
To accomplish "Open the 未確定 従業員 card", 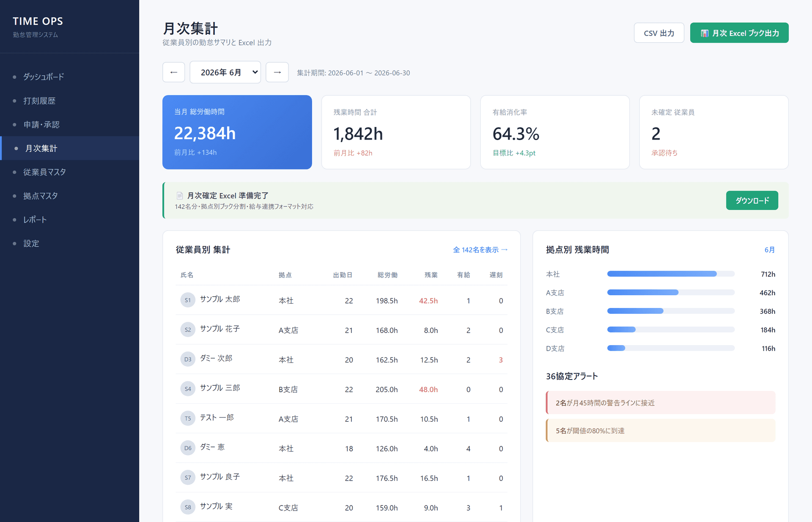I will tap(714, 132).
